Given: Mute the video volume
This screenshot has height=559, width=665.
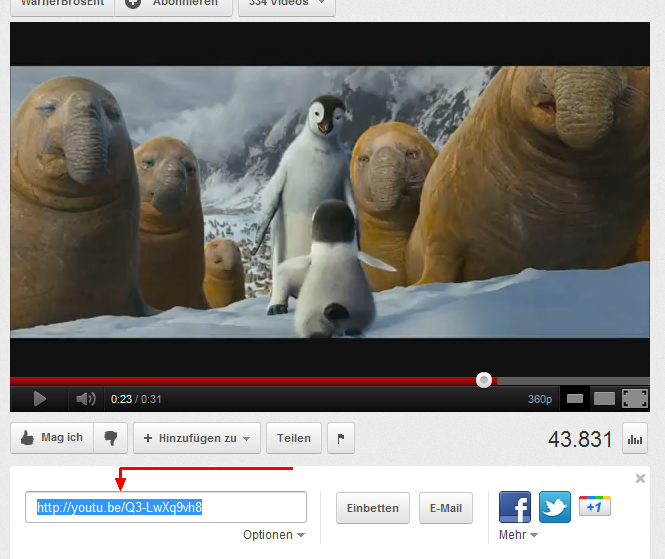Looking at the screenshot, I should (86, 399).
